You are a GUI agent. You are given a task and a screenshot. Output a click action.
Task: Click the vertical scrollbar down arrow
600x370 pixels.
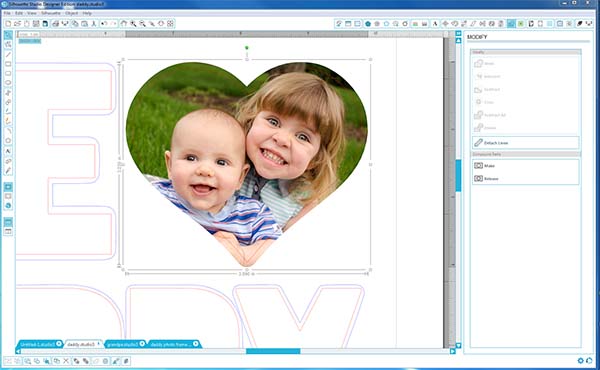point(458,346)
